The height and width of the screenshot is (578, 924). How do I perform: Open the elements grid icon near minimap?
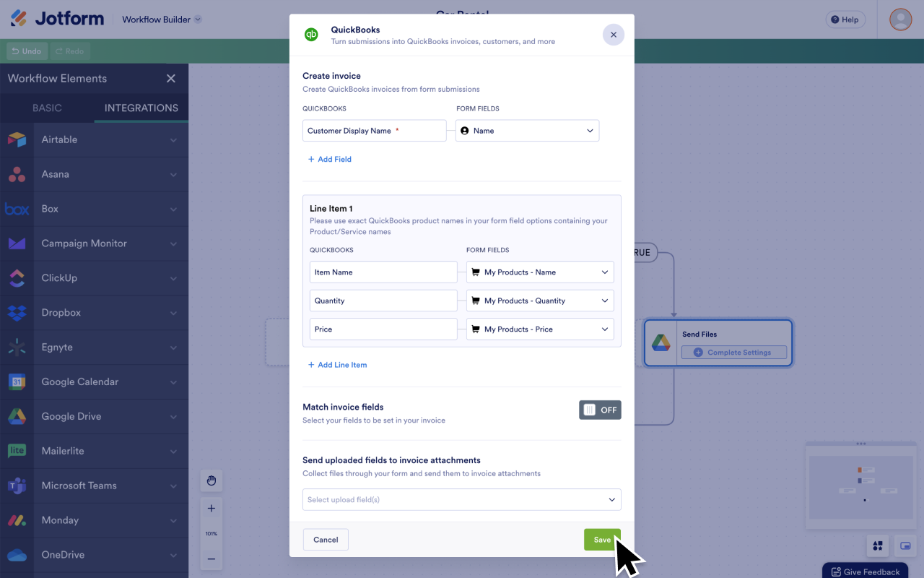click(x=878, y=545)
